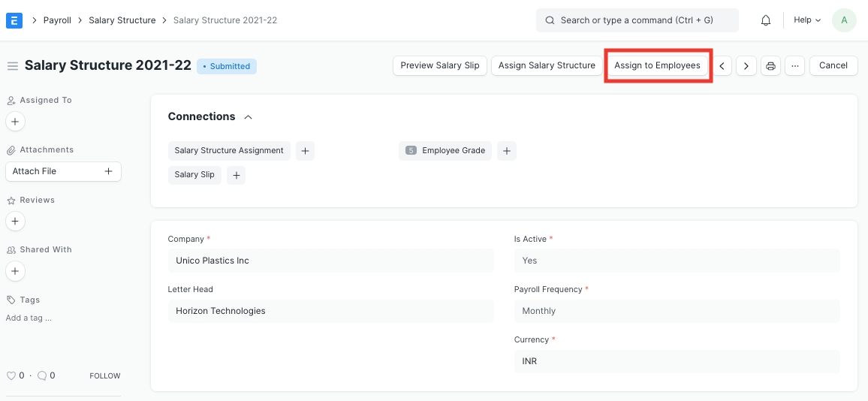The width and height of the screenshot is (868, 401).
Task: Navigate to Salary Structure breadcrumb
Action: 122,20
